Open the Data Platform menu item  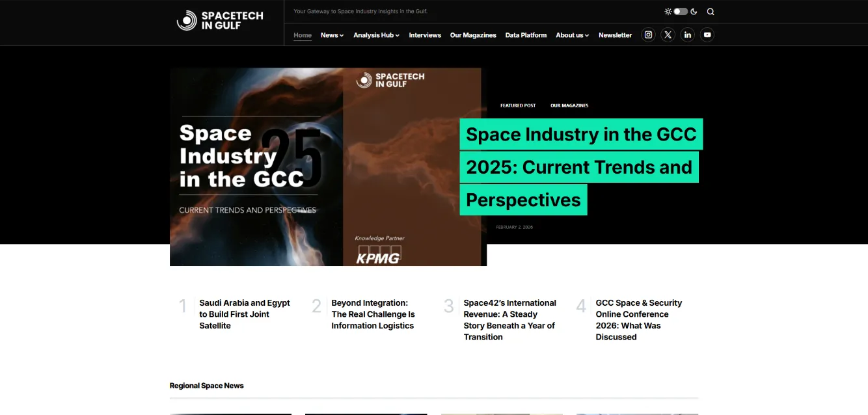(x=526, y=35)
